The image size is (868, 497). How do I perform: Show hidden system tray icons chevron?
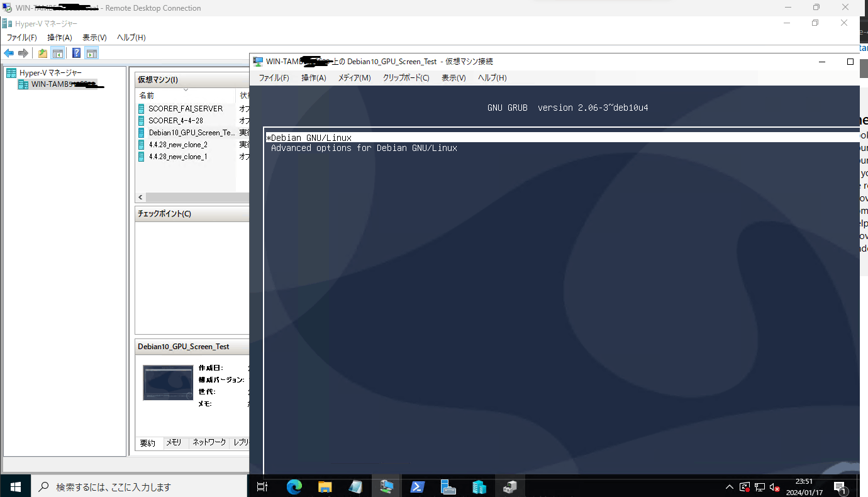tap(730, 487)
